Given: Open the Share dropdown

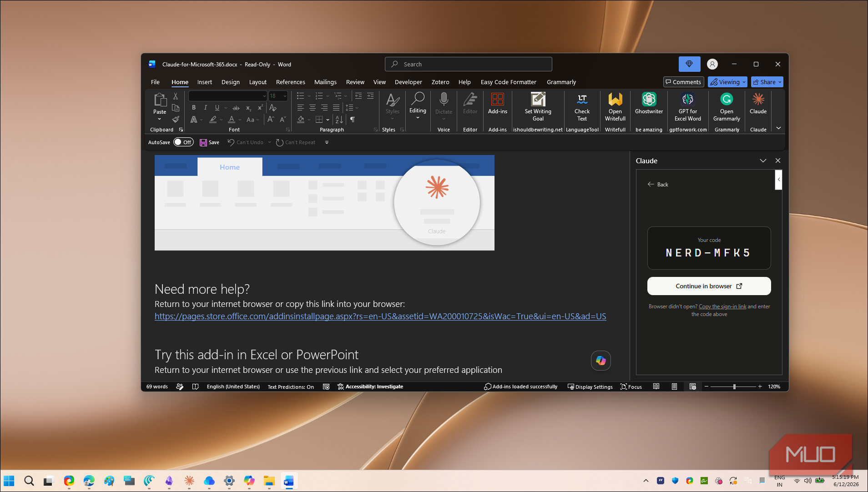Looking at the screenshot, I should click(x=767, y=82).
